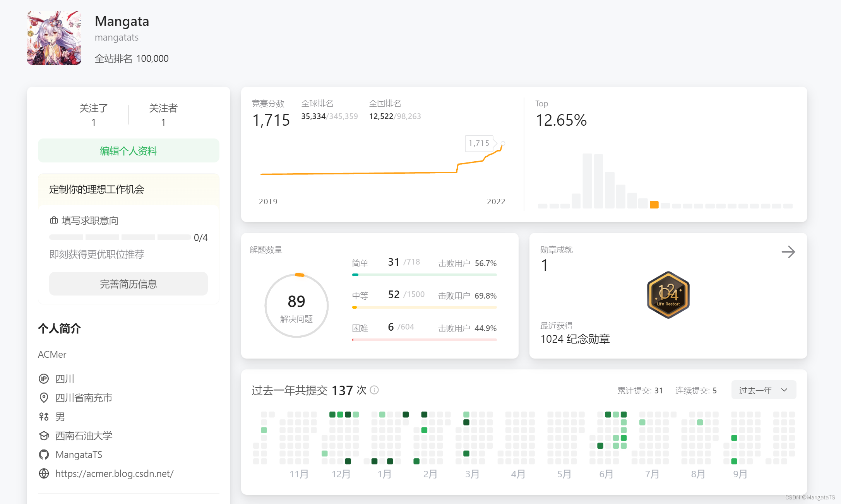Open badges via the arrow icon
The image size is (841, 504).
788,252
